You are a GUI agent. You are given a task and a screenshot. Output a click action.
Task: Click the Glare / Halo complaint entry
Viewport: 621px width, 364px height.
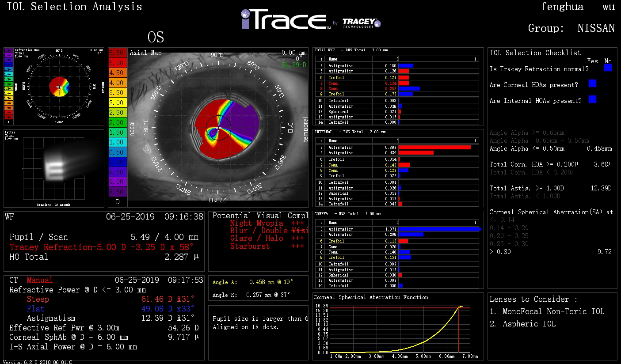(x=267, y=239)
